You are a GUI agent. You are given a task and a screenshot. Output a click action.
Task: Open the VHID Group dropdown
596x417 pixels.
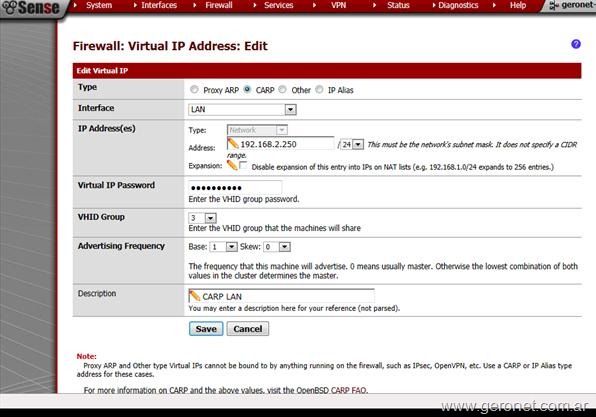click(x=203, y=218)
